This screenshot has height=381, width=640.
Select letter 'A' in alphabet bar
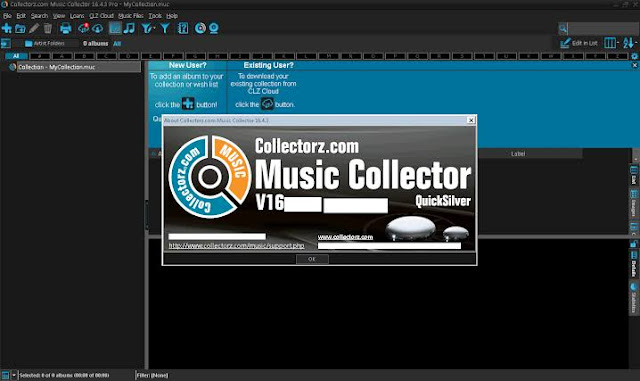pos(62,56)
